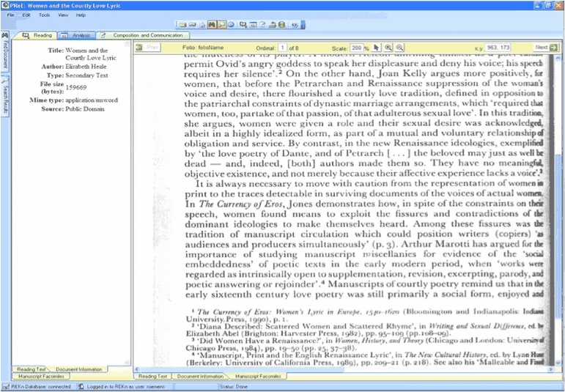Go to the next folio
The height and width of the screenshot is (392, 565).
pos(545,48)
